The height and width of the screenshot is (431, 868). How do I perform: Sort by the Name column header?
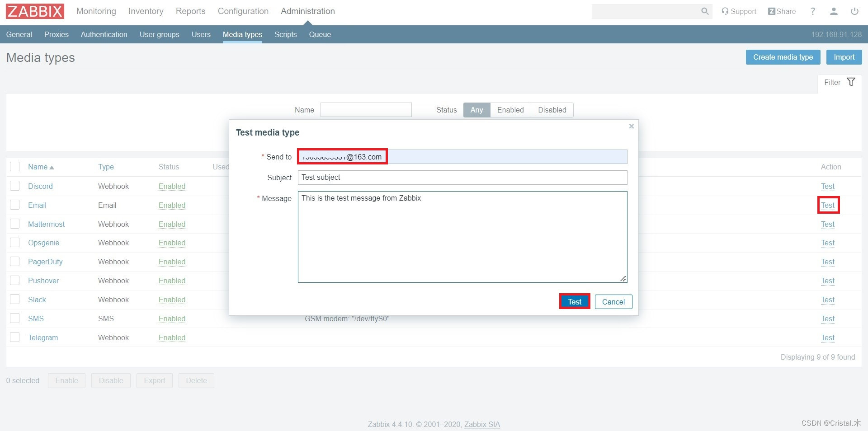pos(41,167)
